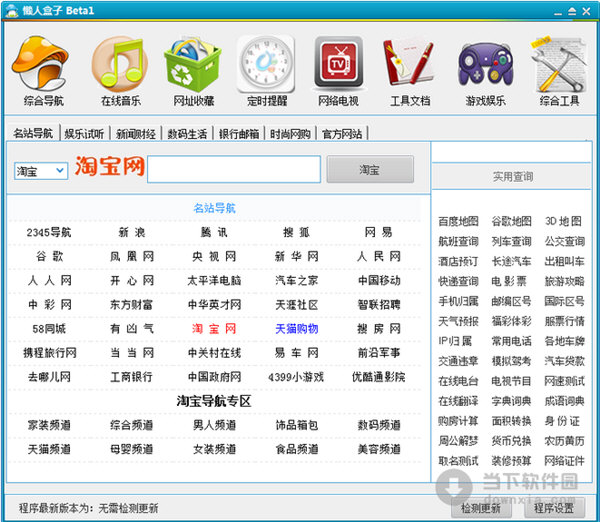600x522 pixels.
Task: Open 天气预报 in the query panel
Action: (x=458, y=321)
